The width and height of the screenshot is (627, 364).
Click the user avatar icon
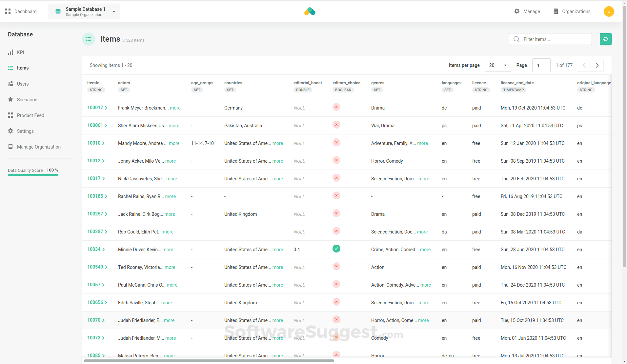pyautogui.click(x=609, y=11)
